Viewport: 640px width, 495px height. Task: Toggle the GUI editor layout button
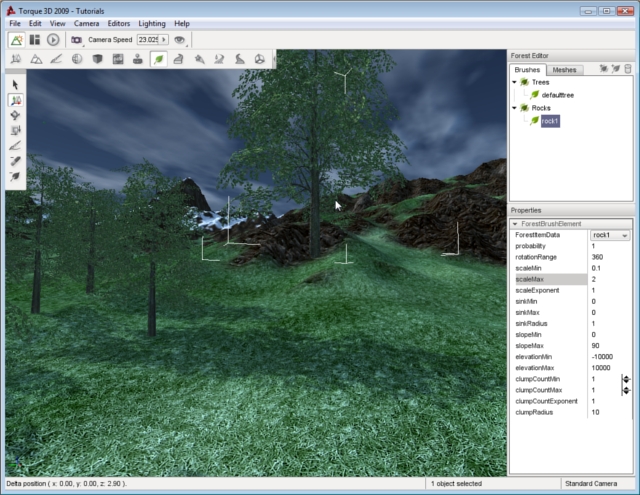pos(35,40)
